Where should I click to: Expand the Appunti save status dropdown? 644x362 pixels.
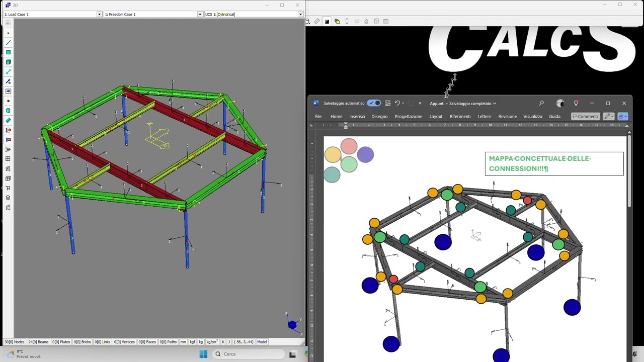pyautogui.click(x=494, y=104)
